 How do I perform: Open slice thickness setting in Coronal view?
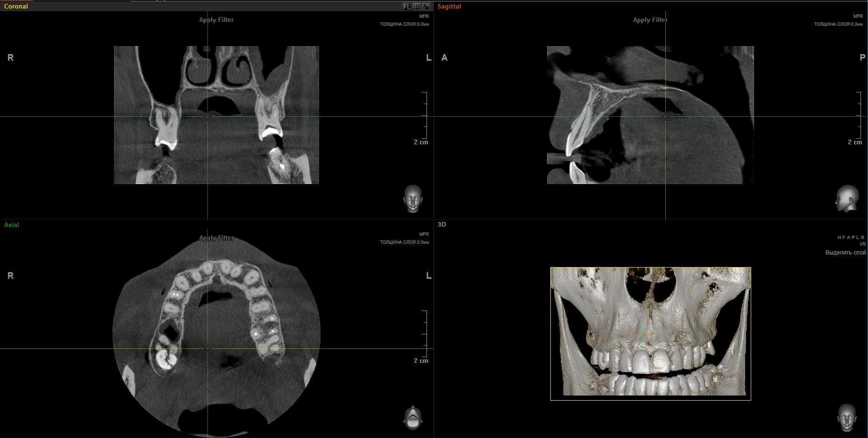(x=404, y=24)
